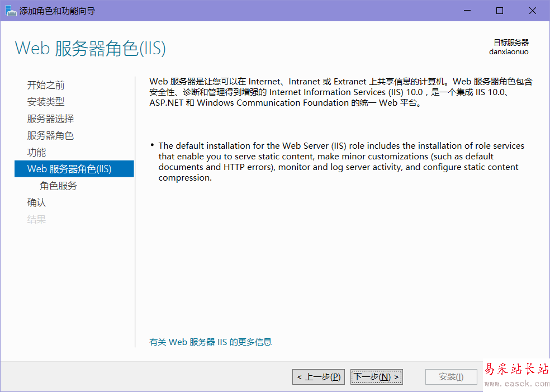
Task: Switch to the 服务器角色 step
Action: 50,135
